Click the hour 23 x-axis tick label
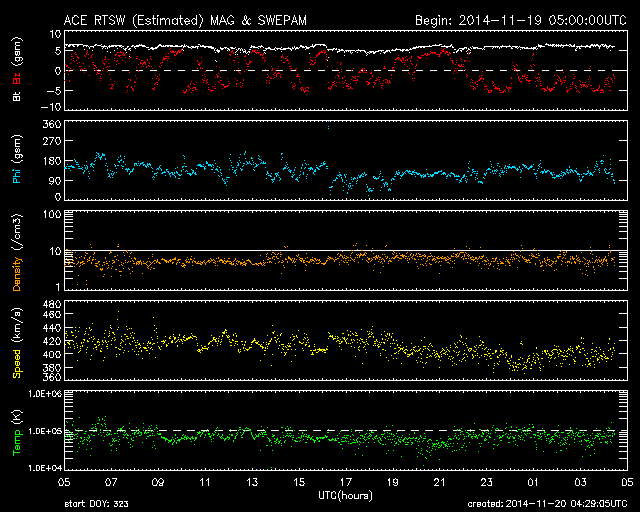 (x=486, y=482)
